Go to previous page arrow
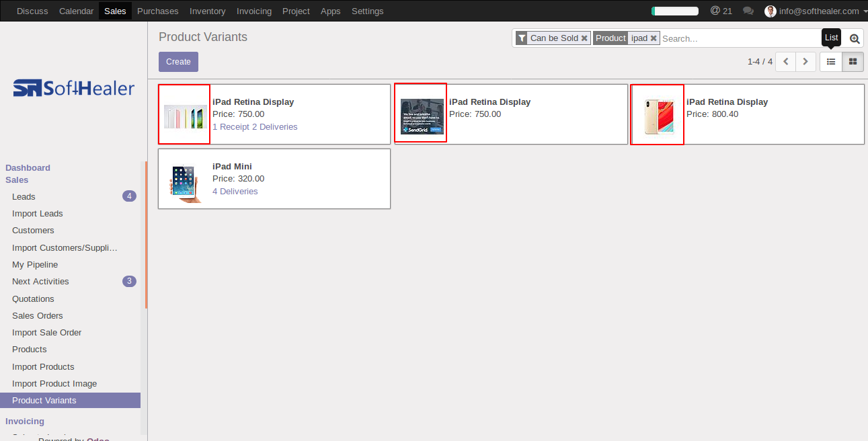The height and width of the screenshot is (441, 868). 785,62
